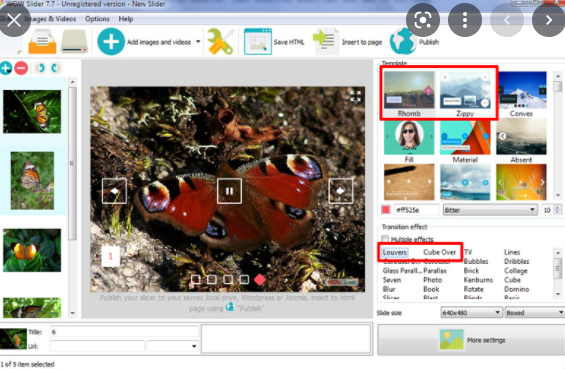565x369 pixels.
Task: Select the Cube Over transition effect
Action: tap(440, 252)
